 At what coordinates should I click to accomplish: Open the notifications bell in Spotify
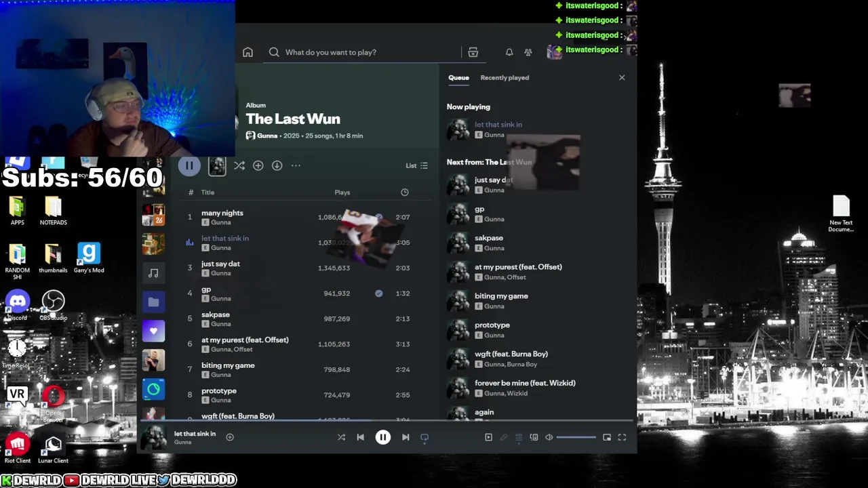pyautogui.click(x=509, y=52)
